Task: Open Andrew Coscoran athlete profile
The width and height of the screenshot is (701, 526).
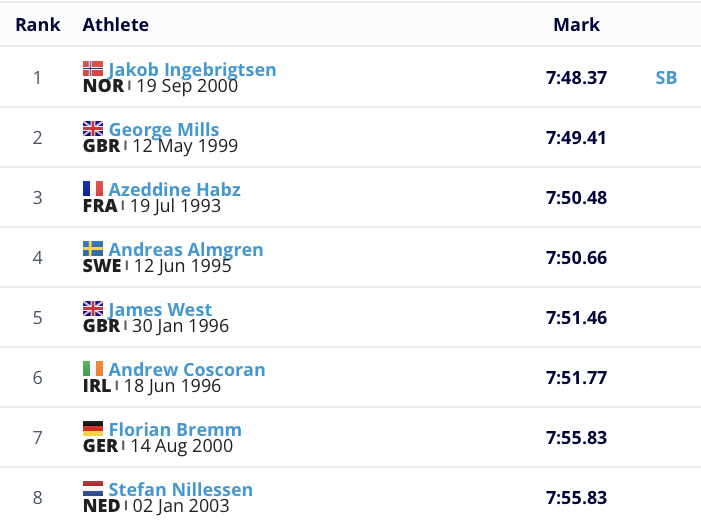Action: [x=187, y=370]
